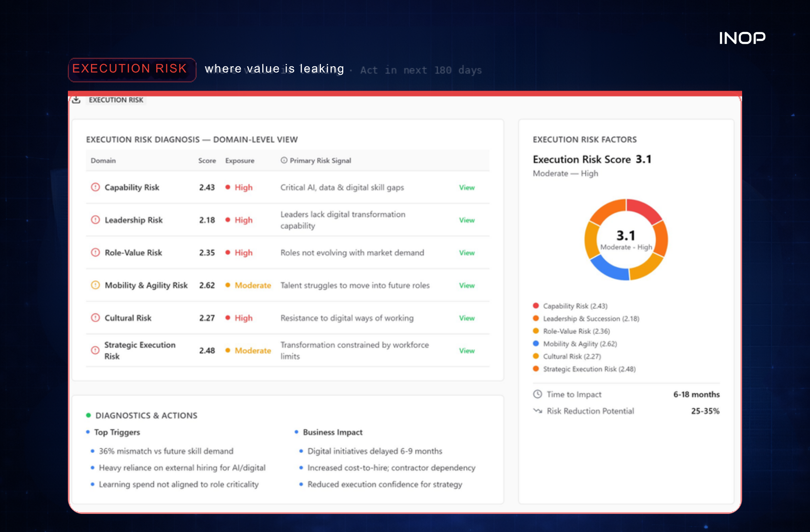This screenshot has width=810, height=532.
Task: Open View link for Role-Value Risk
Action: click(467, 253)
